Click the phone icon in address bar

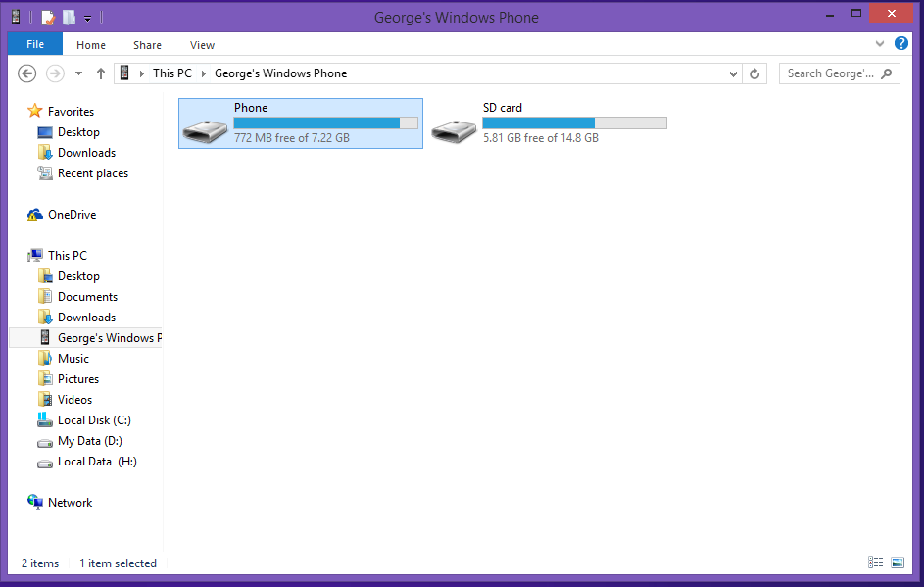click(124, 73)
